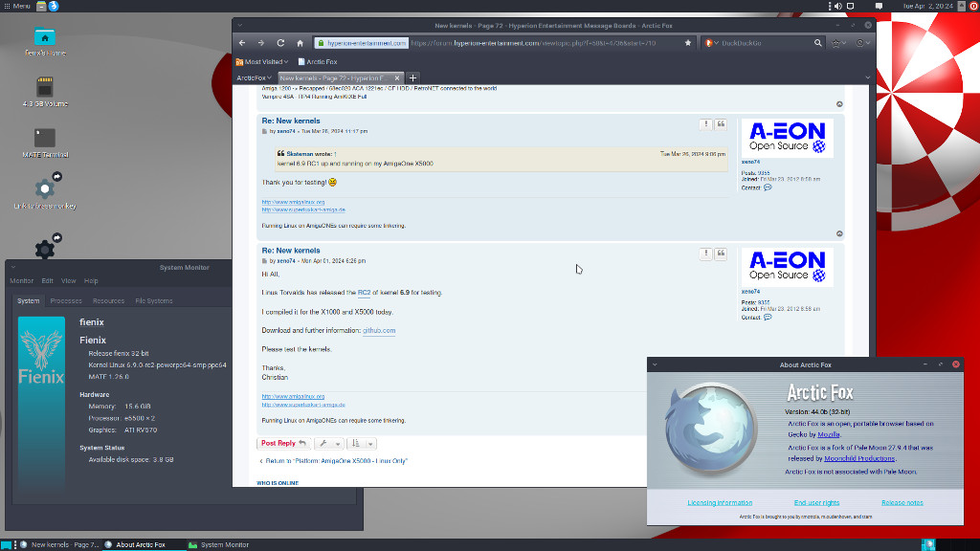Go back using the browser back arrow
Screen dimensions: 980x551
click(x=242, y=43)
